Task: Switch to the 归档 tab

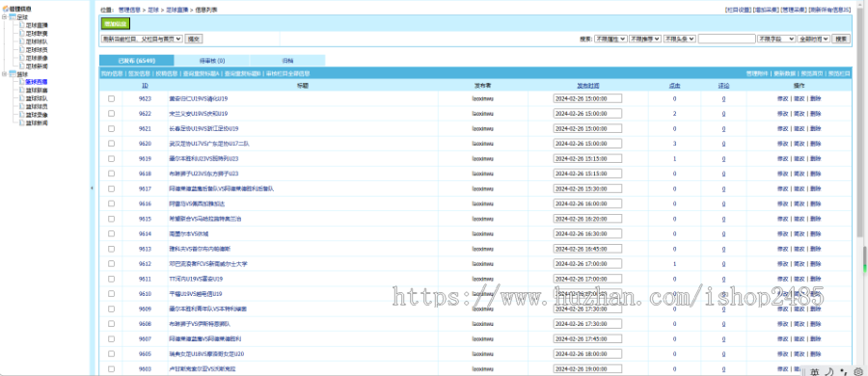Action: (287, 61)
